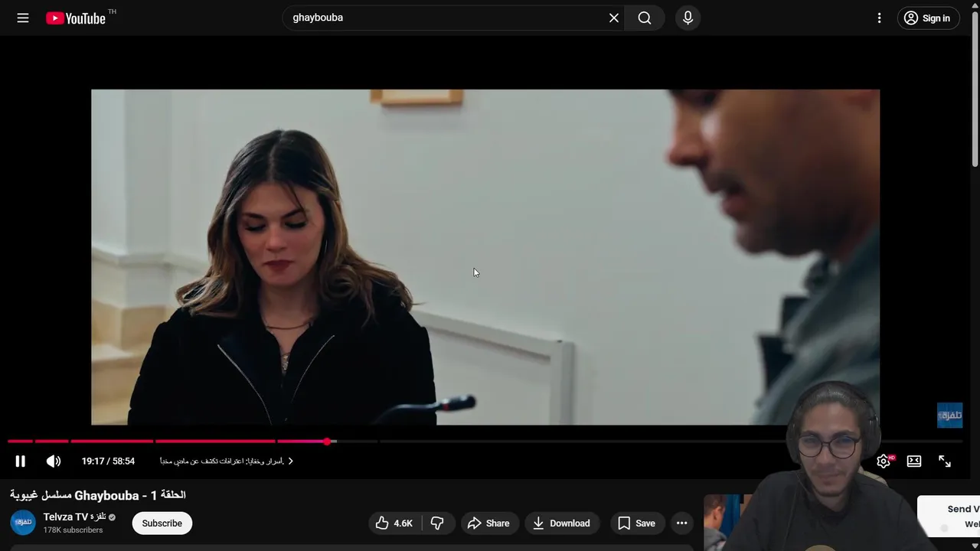
Task: Open the hamburger guide menu
Action: (x=23, y=18)
